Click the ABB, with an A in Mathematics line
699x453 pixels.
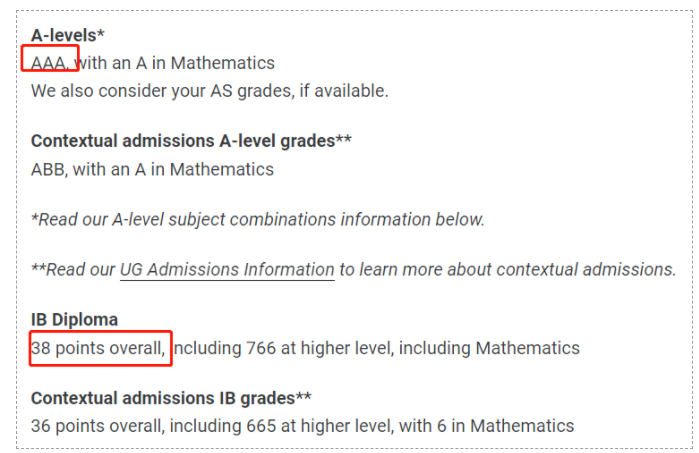pos(152,170)
